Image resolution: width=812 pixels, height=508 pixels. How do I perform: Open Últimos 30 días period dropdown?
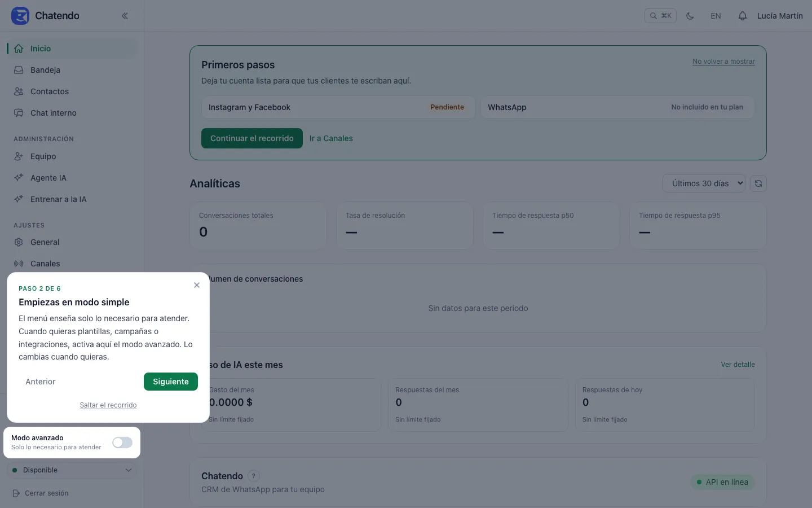(704, 183)
